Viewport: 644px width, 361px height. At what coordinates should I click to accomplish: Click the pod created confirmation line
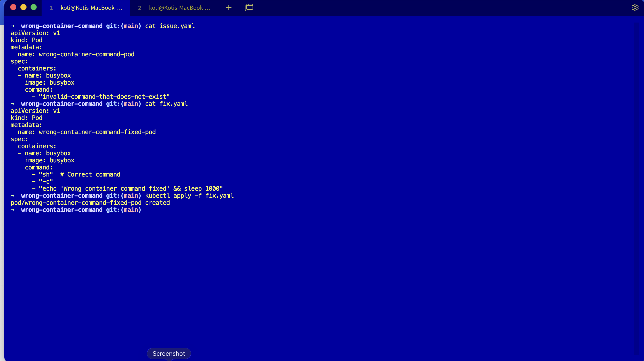click(90, 203)
